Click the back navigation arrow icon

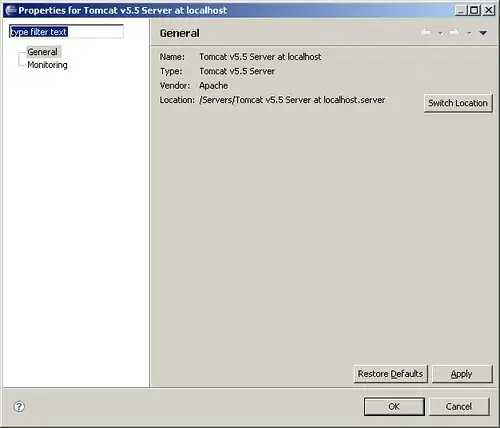coord(426,32)
